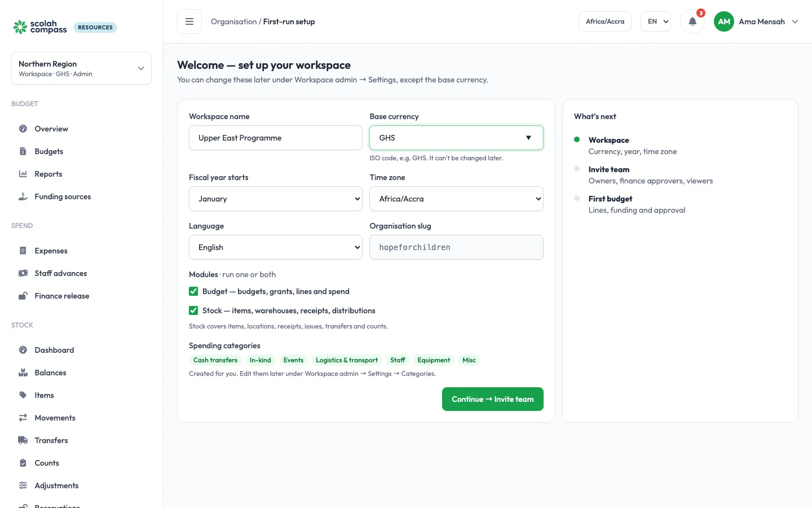Click the Scolah Compass logo icon
812x508 pixels.
(x=20, y=27)
